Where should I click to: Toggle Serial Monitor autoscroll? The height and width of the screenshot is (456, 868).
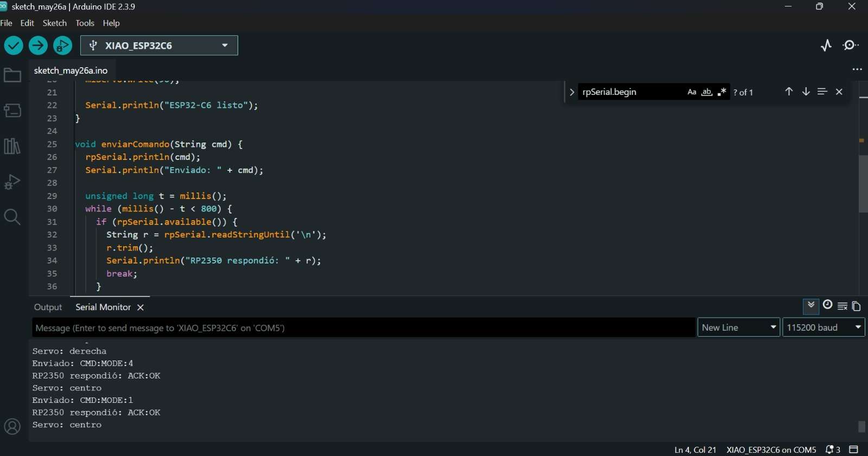pos(811,305)
